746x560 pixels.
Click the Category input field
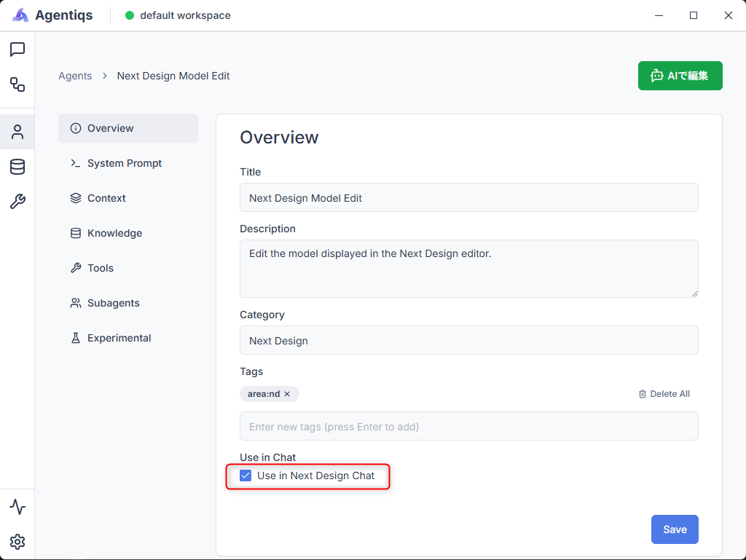click(468, 340)
